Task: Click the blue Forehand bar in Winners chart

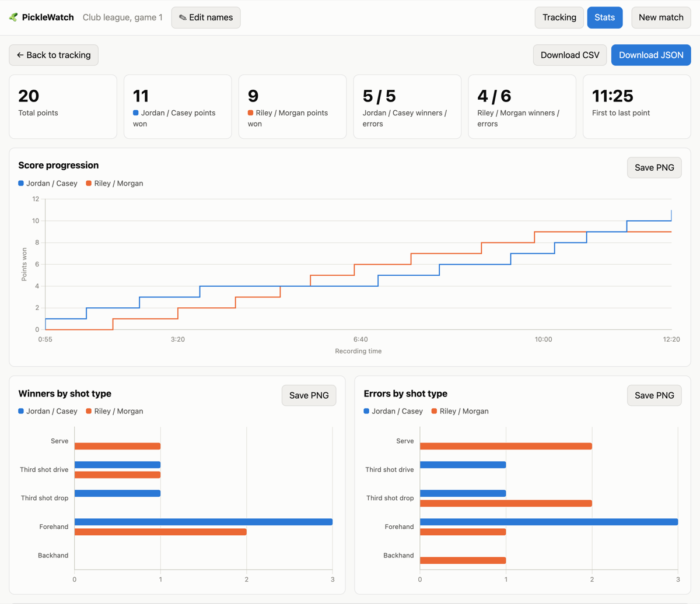Action: tap(204, 522)
